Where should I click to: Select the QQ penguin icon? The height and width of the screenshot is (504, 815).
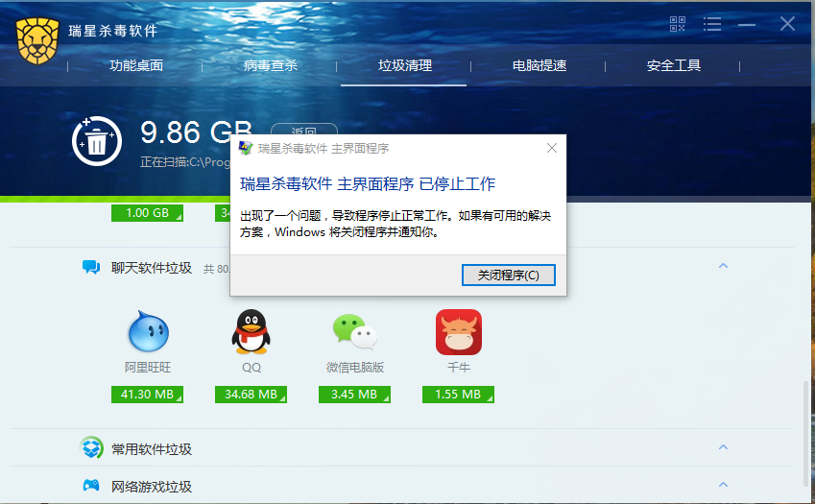click(x=252, y=331)
